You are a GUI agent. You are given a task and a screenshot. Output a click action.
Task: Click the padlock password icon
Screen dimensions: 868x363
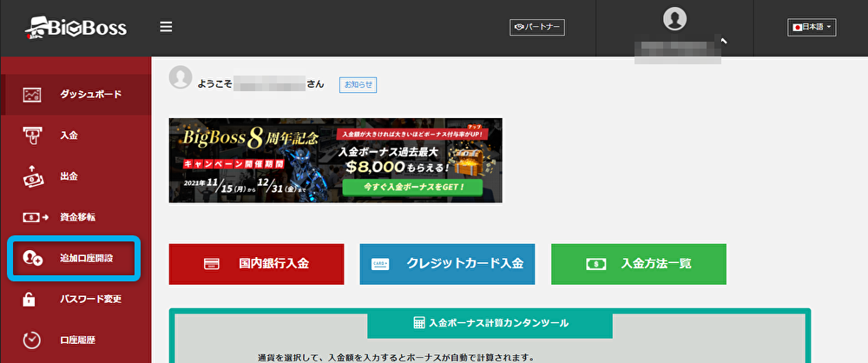(30, 300)
